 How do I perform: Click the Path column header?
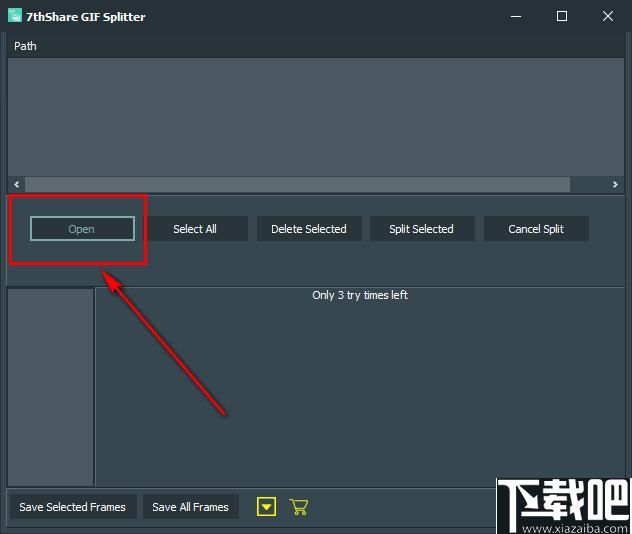click(316, 46)
